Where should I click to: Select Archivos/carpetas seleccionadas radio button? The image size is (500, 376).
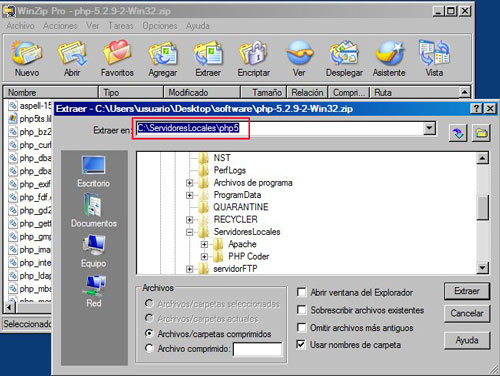coord(149,304)
